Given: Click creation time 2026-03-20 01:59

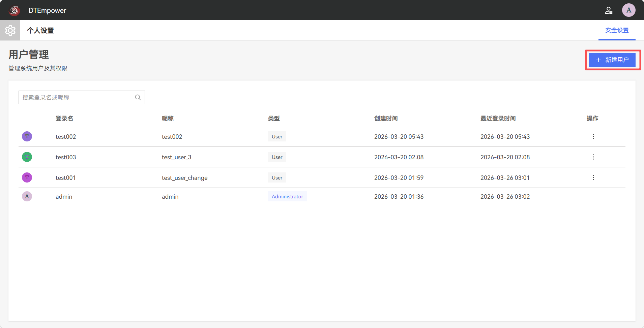Looking at the screenshot, I should click(x=399, y=178).
